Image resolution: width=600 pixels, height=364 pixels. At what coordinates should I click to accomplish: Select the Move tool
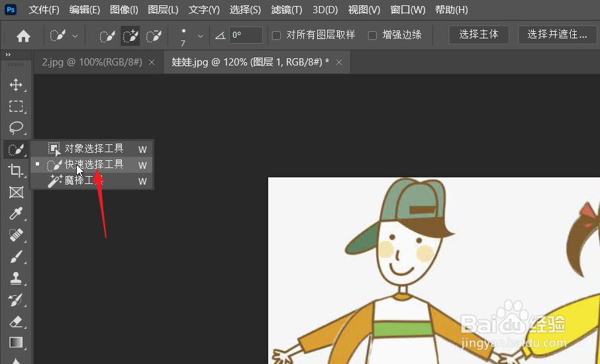16,85
